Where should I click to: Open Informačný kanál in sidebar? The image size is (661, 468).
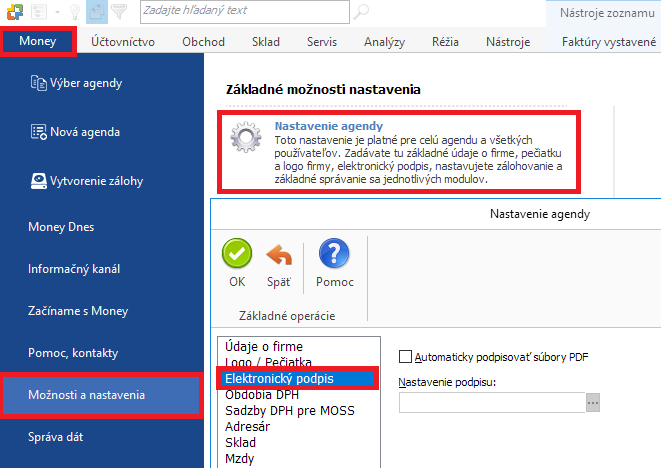(74, 269)
